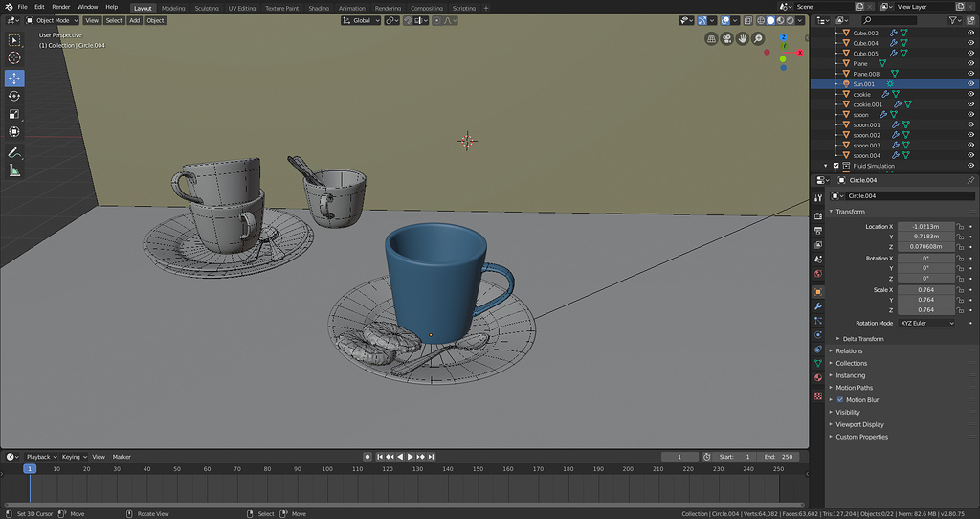Hide Sun.001 using its eye icon

tap(970, 84)
